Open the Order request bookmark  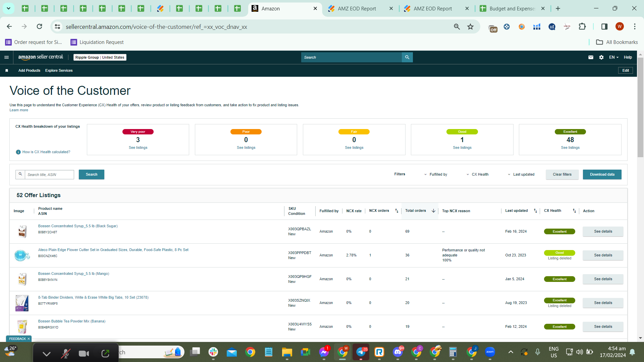34,42
